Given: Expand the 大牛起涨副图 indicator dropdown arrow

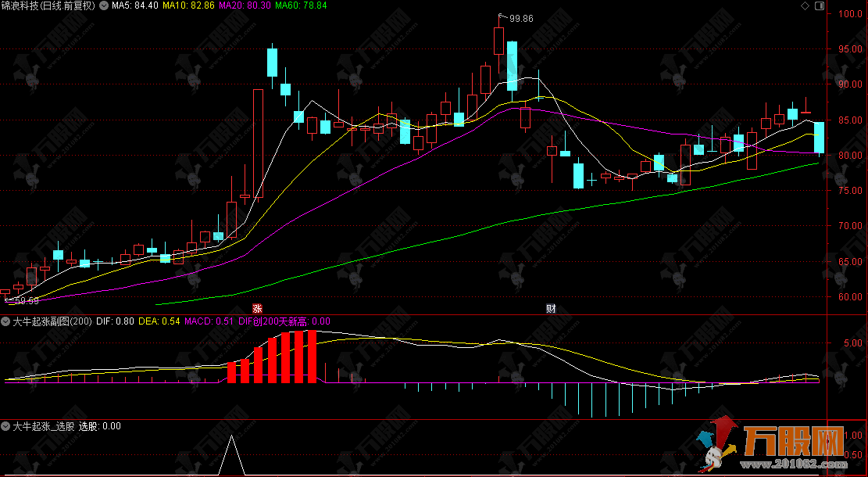Looking at the screenshot, I should pos(6,321).
